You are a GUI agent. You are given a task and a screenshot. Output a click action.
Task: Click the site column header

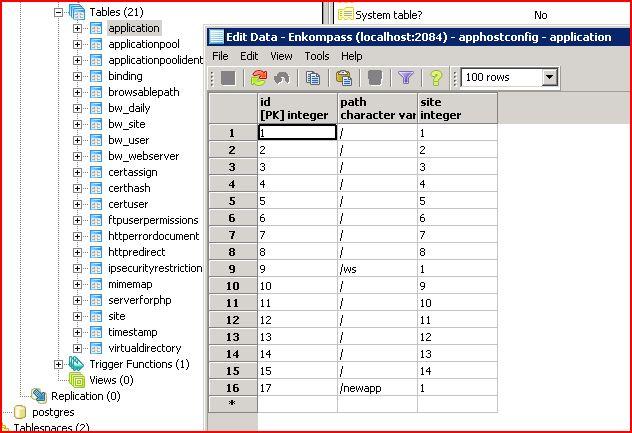(x=457, y=108)
